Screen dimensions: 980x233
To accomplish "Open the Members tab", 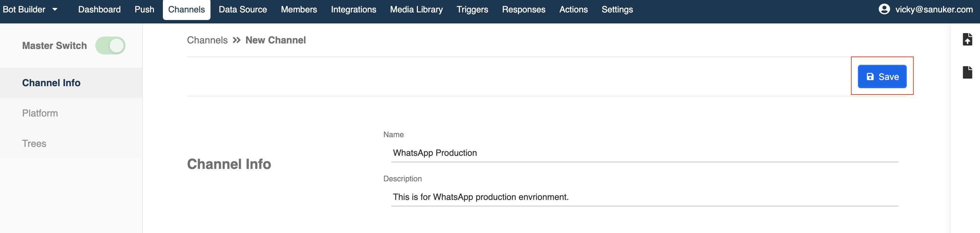I will tap(298, 10).
